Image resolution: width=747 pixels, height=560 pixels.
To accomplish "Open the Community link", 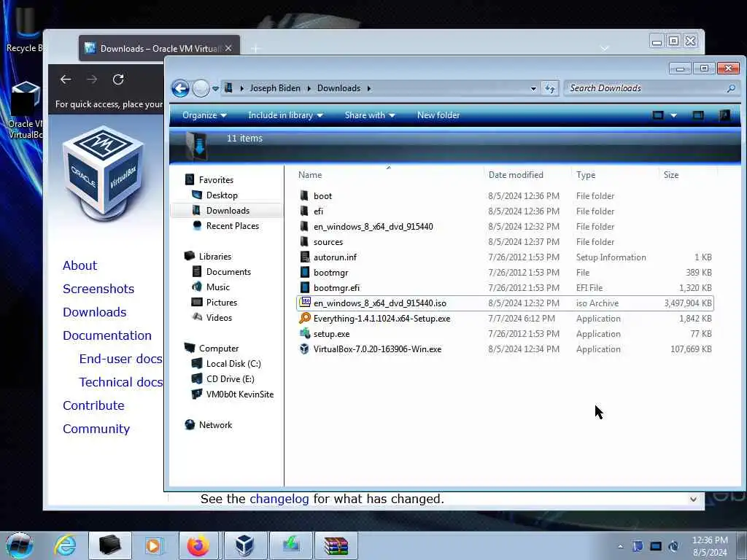I will [96, 429].
